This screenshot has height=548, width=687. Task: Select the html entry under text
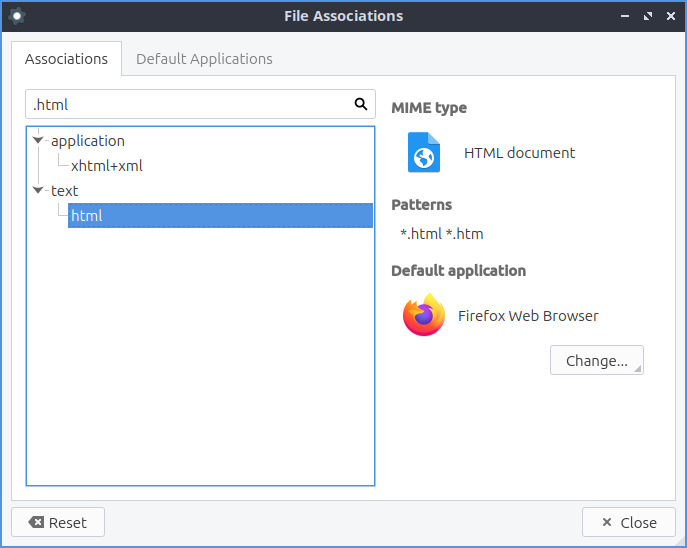[87, 215]
